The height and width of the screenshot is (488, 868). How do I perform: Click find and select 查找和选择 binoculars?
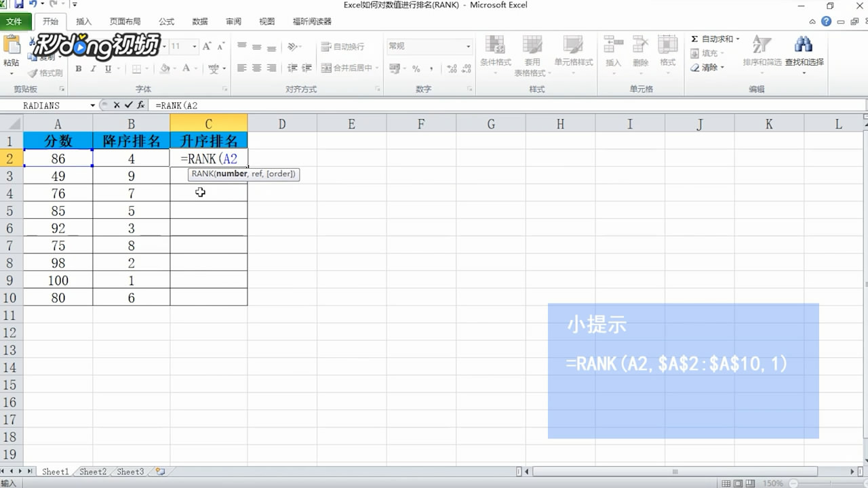[x=804, y=45]
